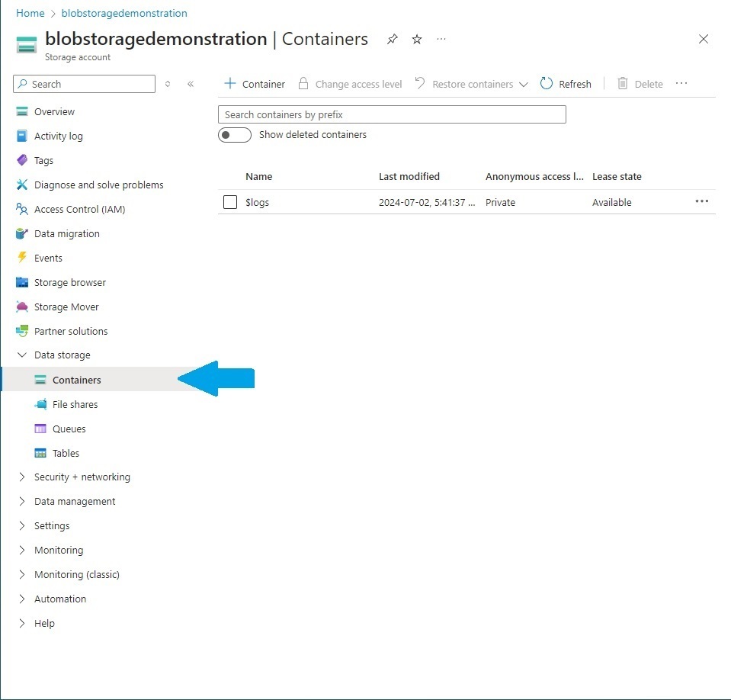Open the Diagnose and solve problems wrench icon
The height and width of the screenshot is (700, 731).
tap(22, 185)
